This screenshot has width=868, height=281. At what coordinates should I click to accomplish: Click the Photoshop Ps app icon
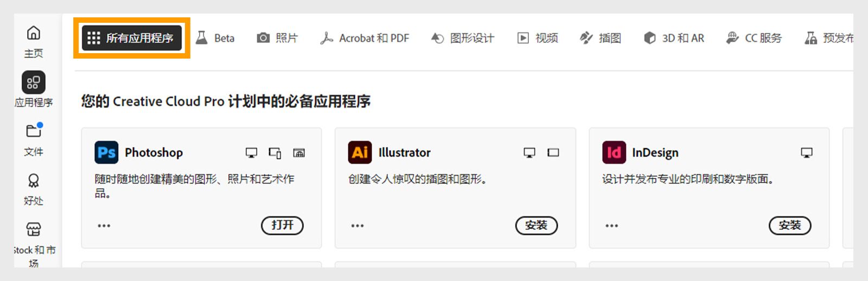coord(106,152)
